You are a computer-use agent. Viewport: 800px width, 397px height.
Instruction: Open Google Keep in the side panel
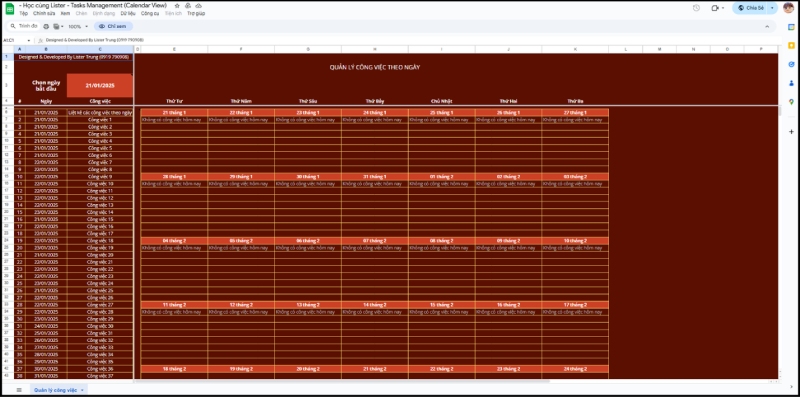tap(791, 45)
